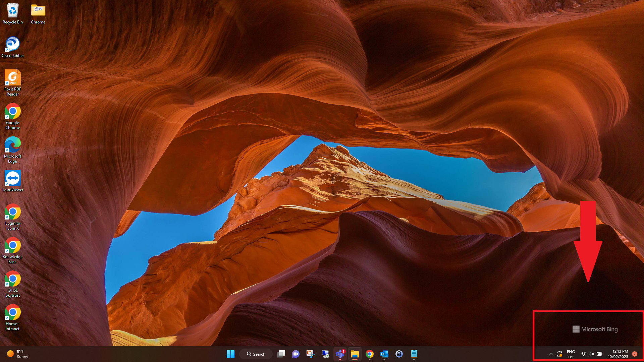The height and width of the screenshot is (362, 644).
Task: Switch to Google Chrome on the taskbar
Action: [x=370, y=354]
